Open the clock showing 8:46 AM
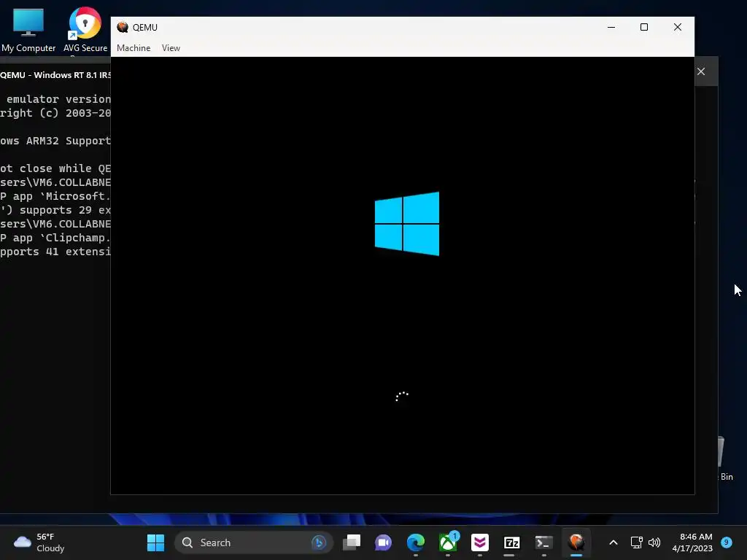This screenshot has width=747, height=560. pos(692,542)
